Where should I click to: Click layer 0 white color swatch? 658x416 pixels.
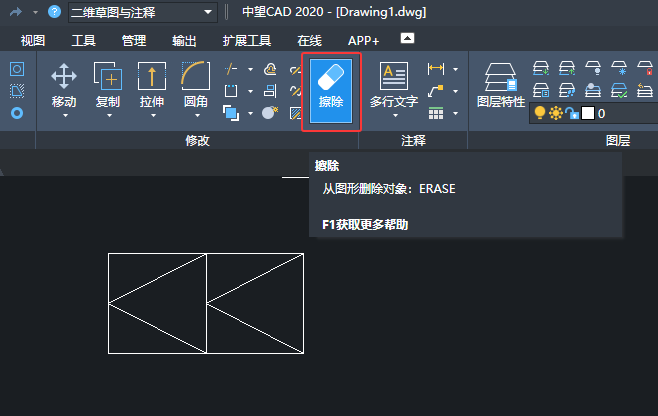pyautogui.click(x=588, y=113)
